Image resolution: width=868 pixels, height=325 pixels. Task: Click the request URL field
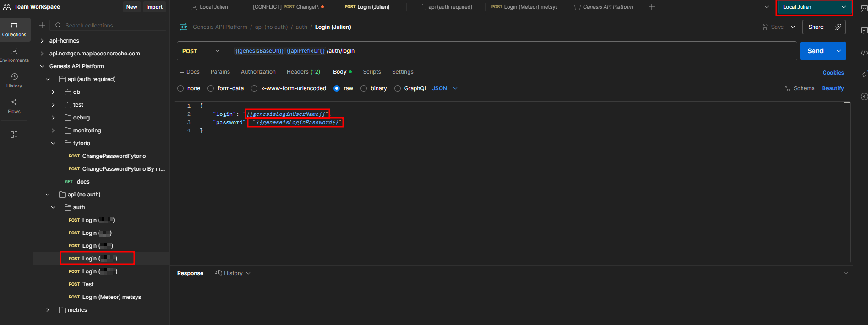coord(512,51)
